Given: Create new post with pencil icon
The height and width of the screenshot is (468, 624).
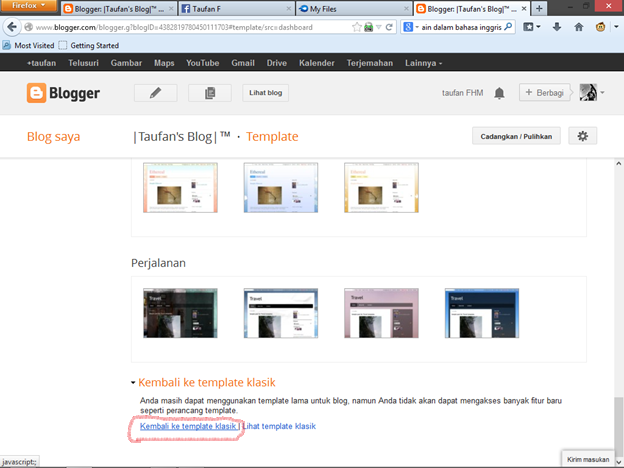Looking at the screenshot, I should coord(156,93).
